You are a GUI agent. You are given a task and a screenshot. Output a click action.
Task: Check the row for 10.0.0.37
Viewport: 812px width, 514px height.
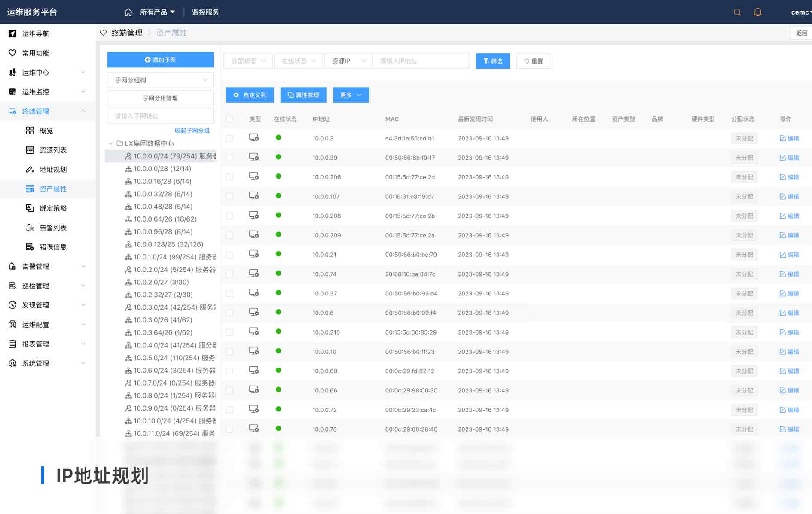coord(229,293)
